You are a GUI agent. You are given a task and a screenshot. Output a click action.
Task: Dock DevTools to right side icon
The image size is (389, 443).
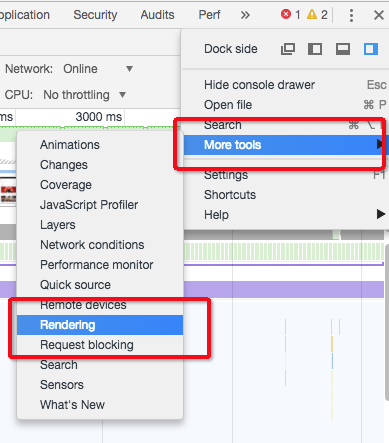coord(370,49)
